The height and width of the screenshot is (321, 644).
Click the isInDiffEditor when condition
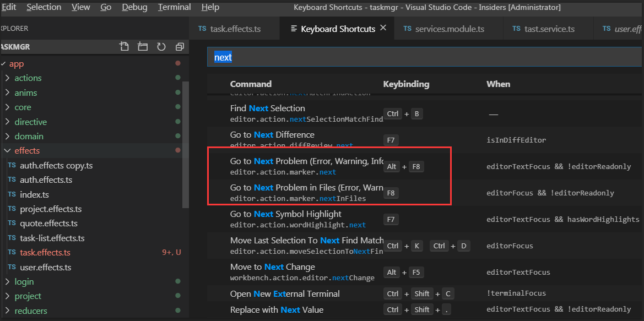pyautogui.click(x=516, y=140)
